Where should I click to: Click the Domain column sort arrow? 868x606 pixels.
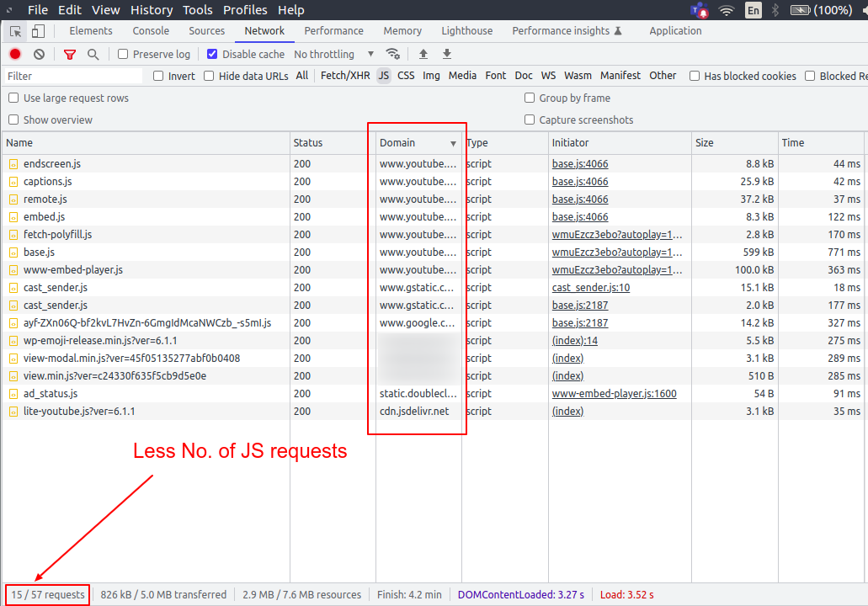pos(453,143)
